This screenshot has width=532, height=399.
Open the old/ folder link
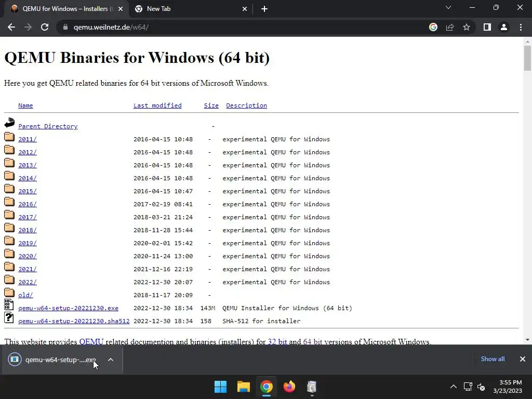click(x=25, y=295)
